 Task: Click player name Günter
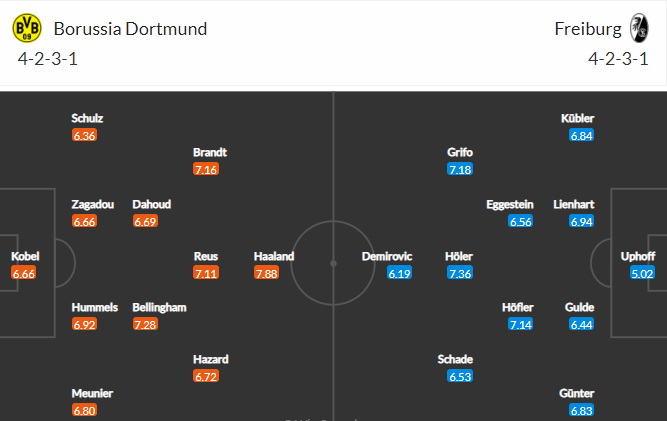576,393
